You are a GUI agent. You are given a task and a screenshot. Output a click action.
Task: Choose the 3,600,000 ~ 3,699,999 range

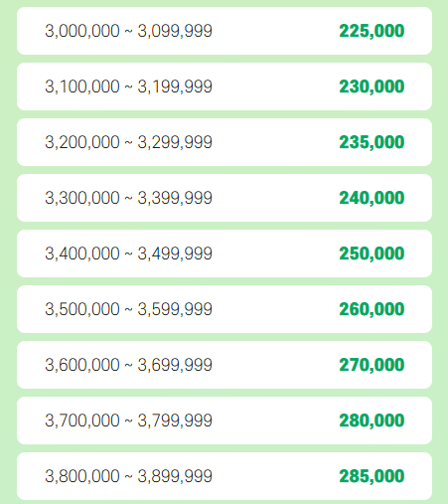coord(128,365)
